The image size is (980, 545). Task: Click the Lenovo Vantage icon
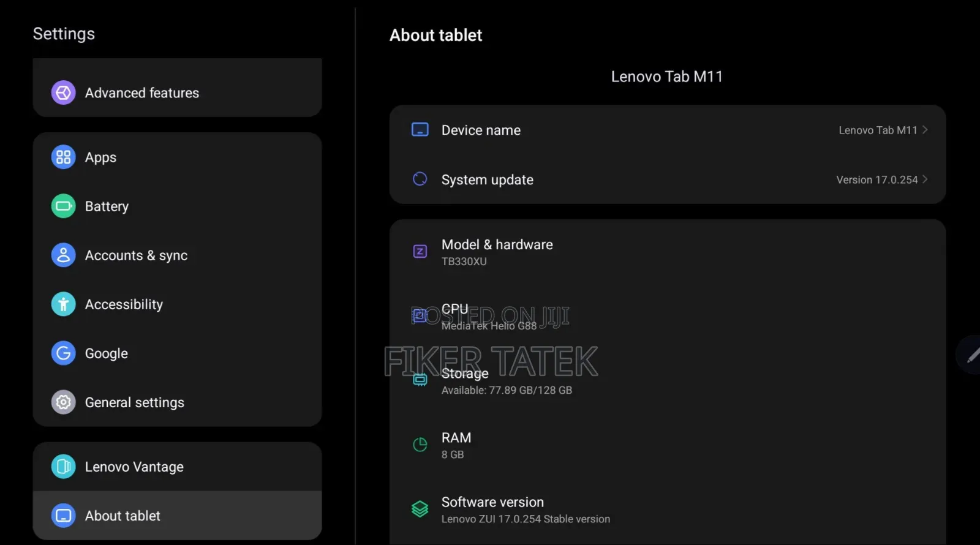(63, 467)
